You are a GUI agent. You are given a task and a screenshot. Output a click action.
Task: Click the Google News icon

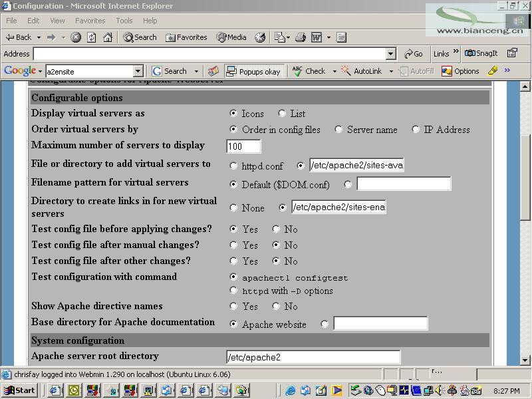pyautogui.click(x=213, y=71)
